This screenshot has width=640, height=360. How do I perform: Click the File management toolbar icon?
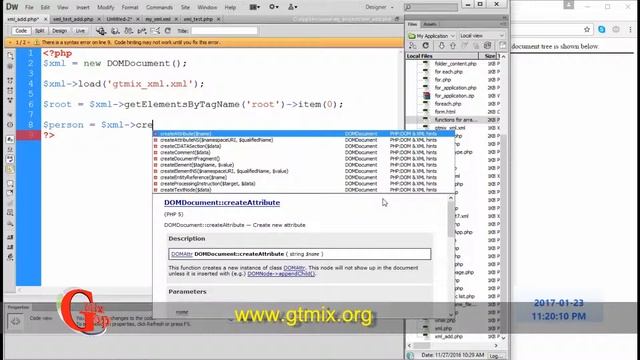(116, 31)
